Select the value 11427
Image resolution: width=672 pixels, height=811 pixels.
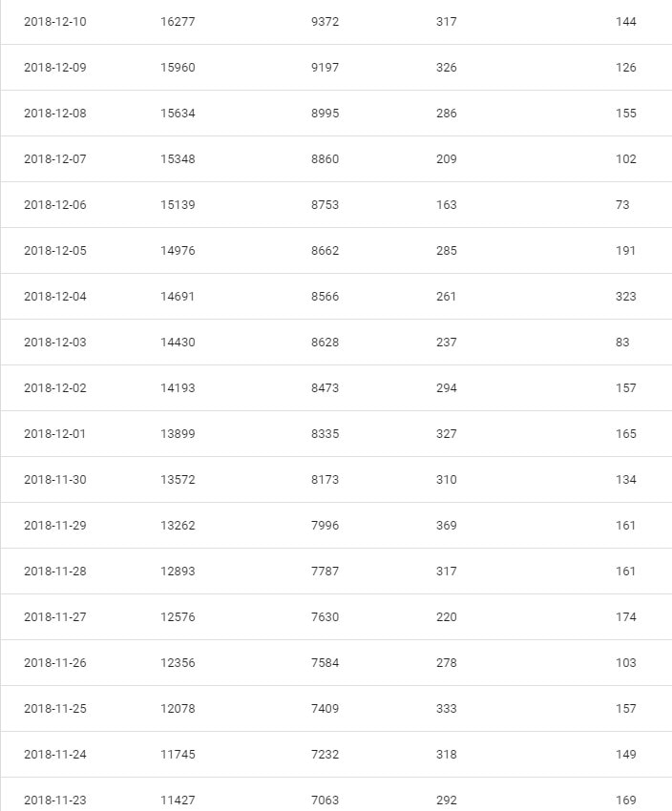pos(178,801)
